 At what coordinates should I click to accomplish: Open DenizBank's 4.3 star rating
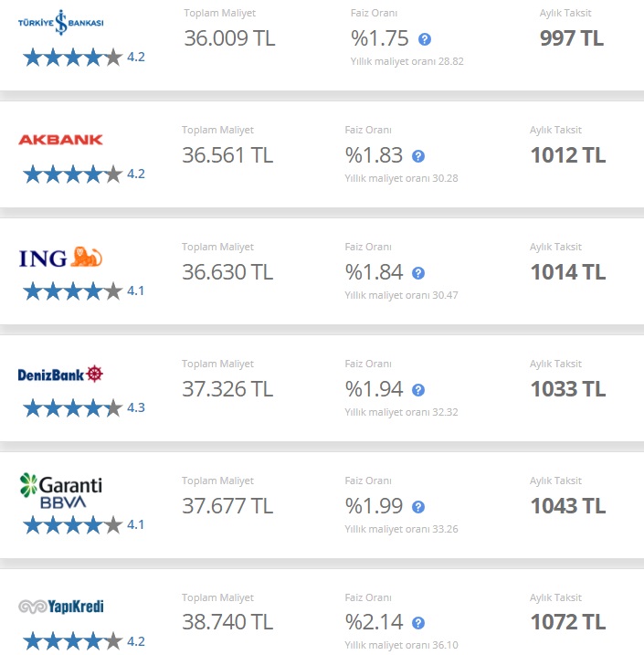84,408
